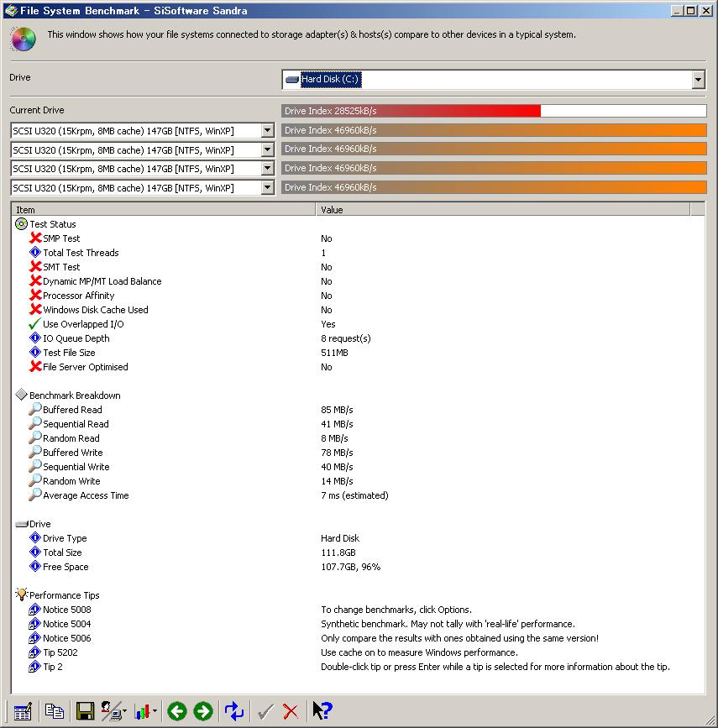Click the Copy pages icon
The height and width of the screenshot is (728, 718).
(x=55, y=711)
